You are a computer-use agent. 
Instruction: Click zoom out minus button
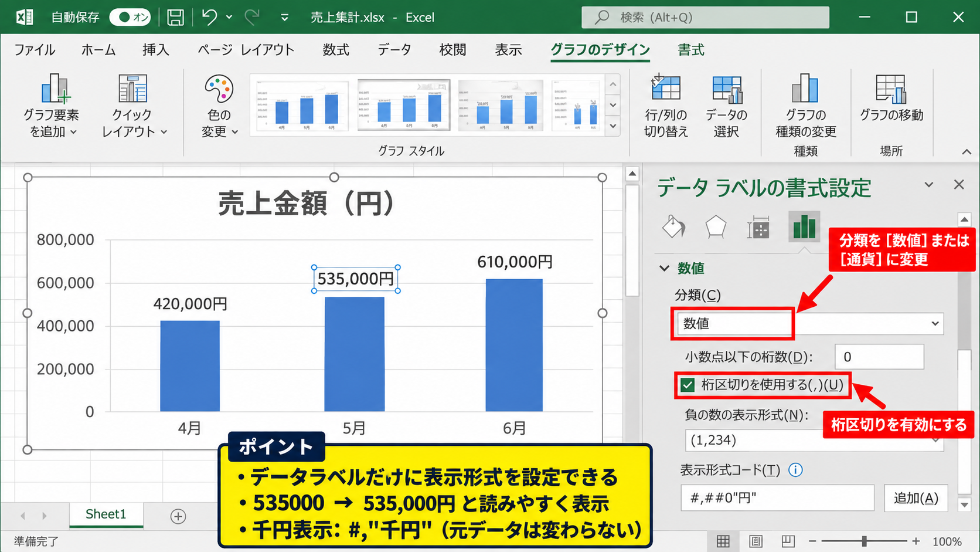click(812, 541)
